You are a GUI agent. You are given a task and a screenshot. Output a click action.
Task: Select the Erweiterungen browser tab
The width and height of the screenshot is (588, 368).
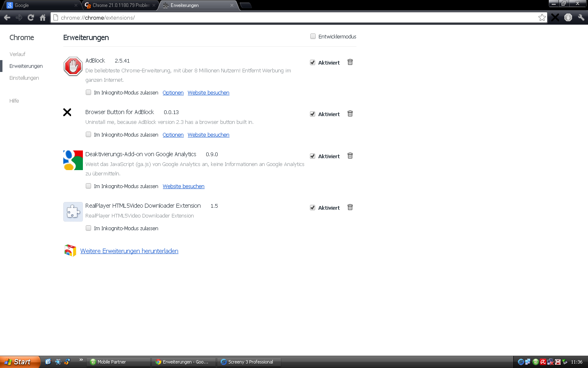click(x=198, y=5)
